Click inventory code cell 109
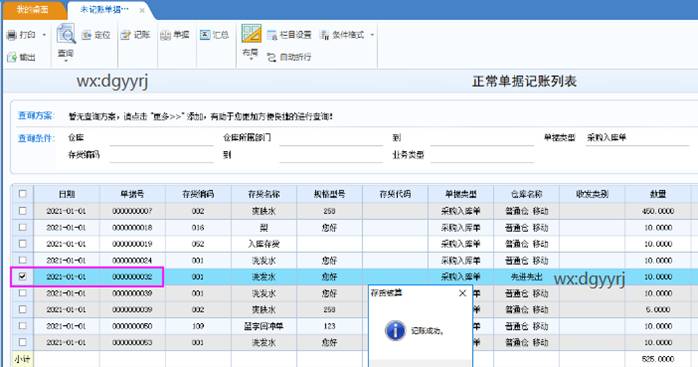The image size is (698, 367). click(x=198, y=326)
